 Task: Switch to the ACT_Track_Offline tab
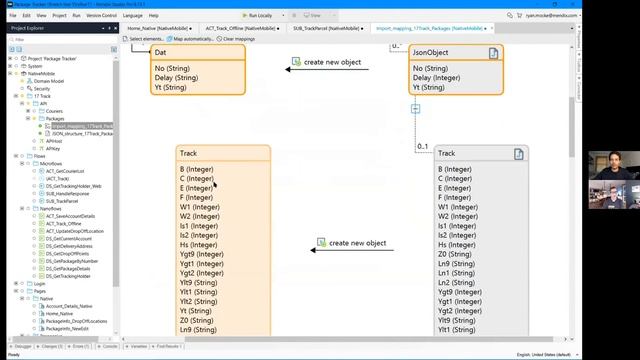pos(242,28)
